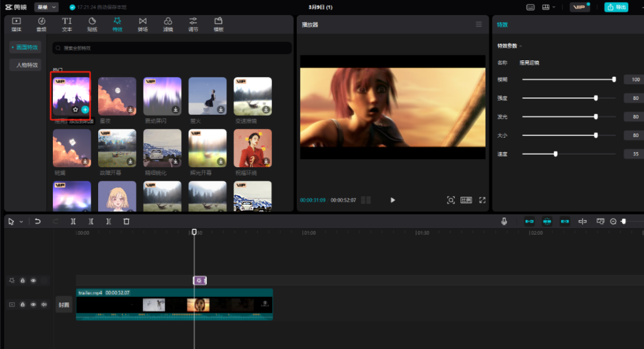Screen dimensions: 644x349
Task: Select the 精细锐化 effect thumbnail
Action: 162,148
